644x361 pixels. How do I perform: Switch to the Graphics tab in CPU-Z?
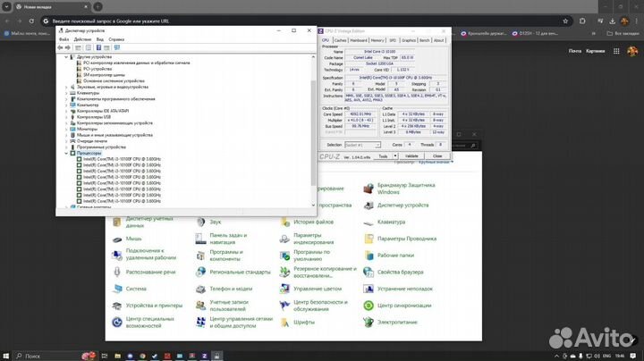point(408,40)
